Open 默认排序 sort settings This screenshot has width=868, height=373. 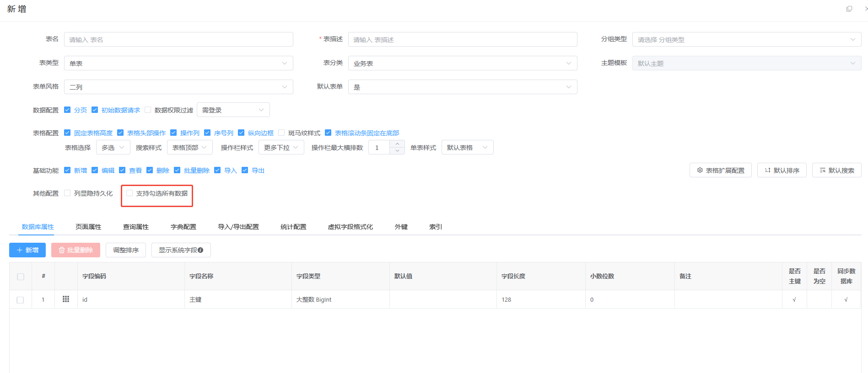point(782,171)
